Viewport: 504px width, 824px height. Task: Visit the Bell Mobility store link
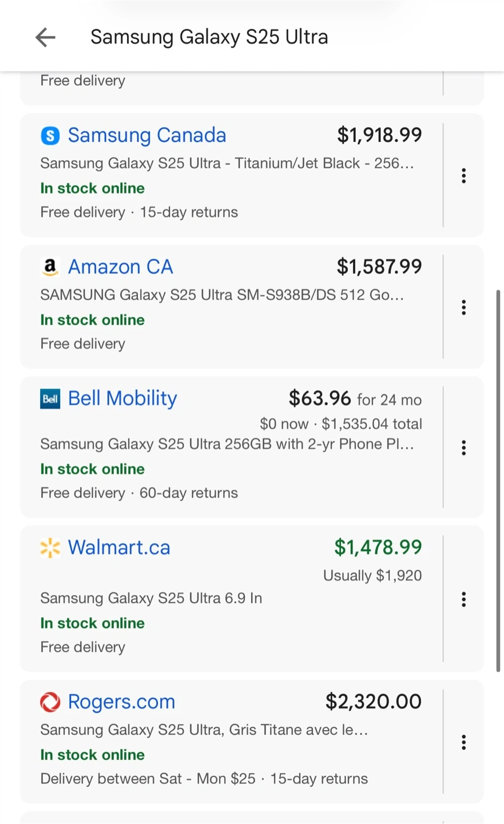click(122, 399)
